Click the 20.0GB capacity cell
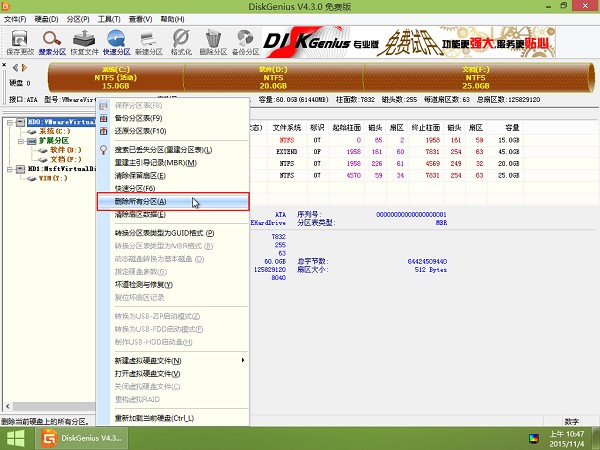Image resolution: width=600 pixels, height=450 pixels. tap(509, 164)
